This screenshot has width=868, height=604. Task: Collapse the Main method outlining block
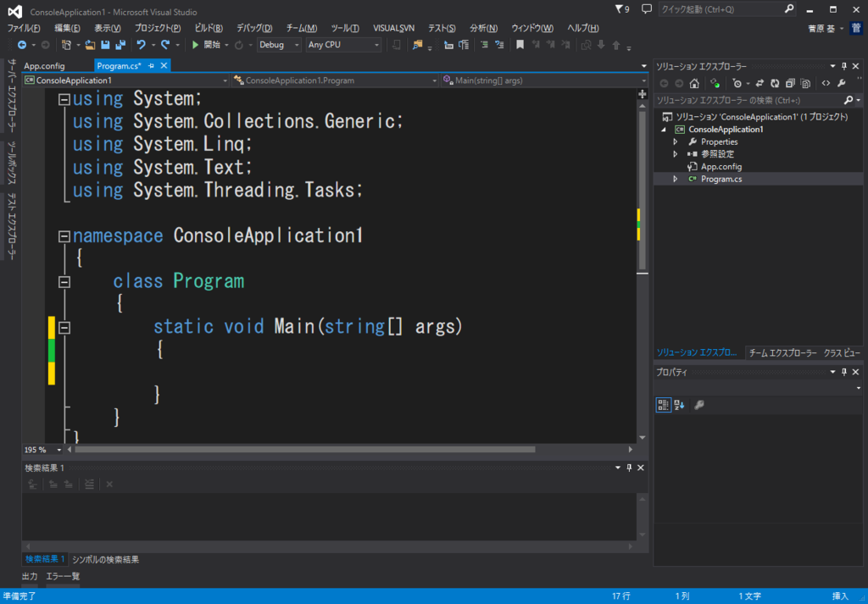[x=64, y=328]
